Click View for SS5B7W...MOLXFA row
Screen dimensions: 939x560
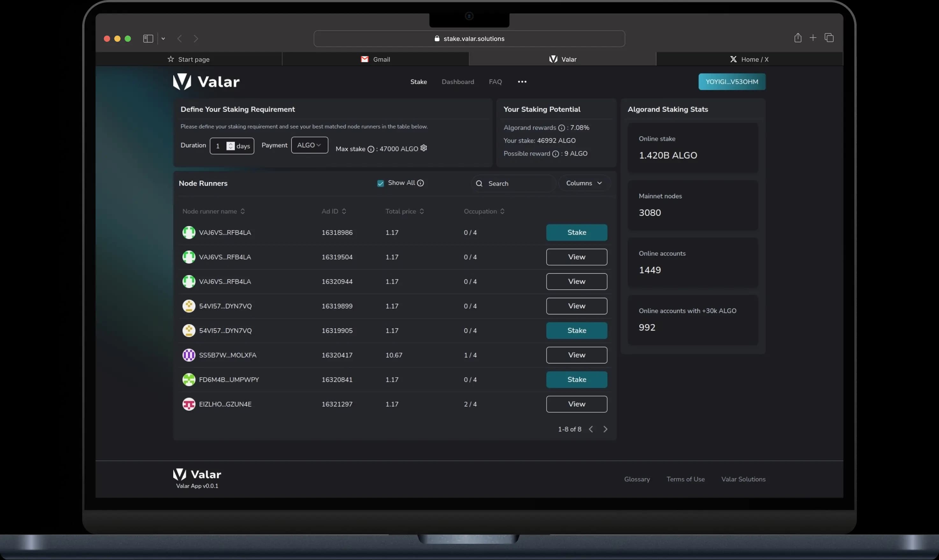(x=577, y=355)
